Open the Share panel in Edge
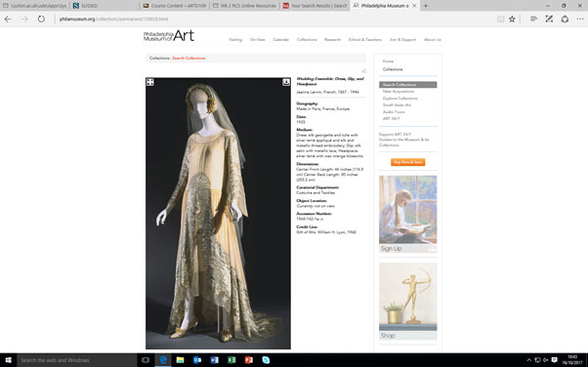 click(x=565, y=20)
